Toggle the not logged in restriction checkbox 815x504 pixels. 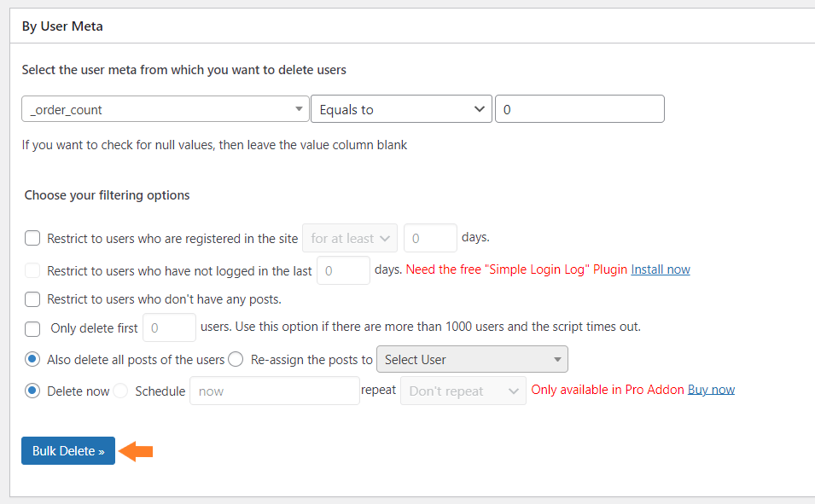click(32, 270)
